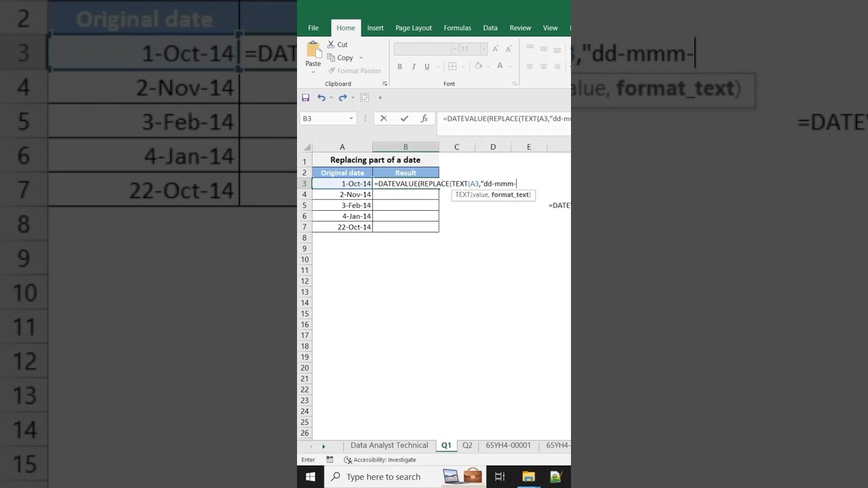
Task: Switch to the Page Layout tab
Action: (414, 28)
